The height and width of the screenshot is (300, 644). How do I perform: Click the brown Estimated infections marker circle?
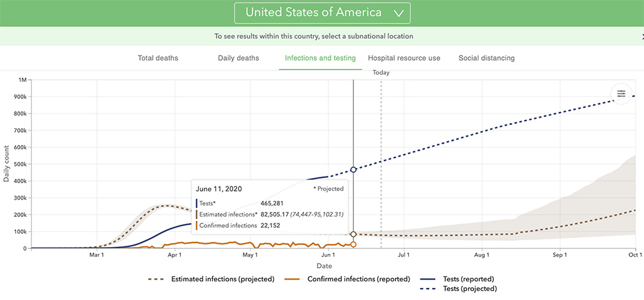click(353, 234)
